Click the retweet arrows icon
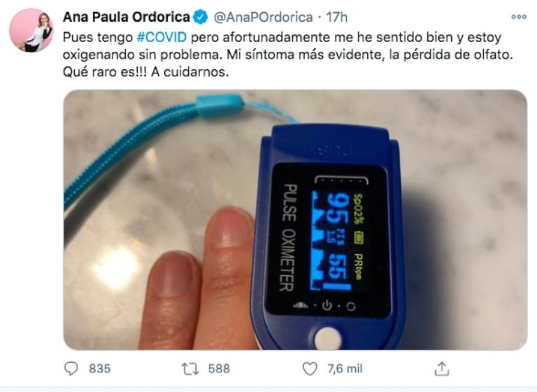Image resolution: width=537 pixels, height=392 pixels. tap(189, 369)
